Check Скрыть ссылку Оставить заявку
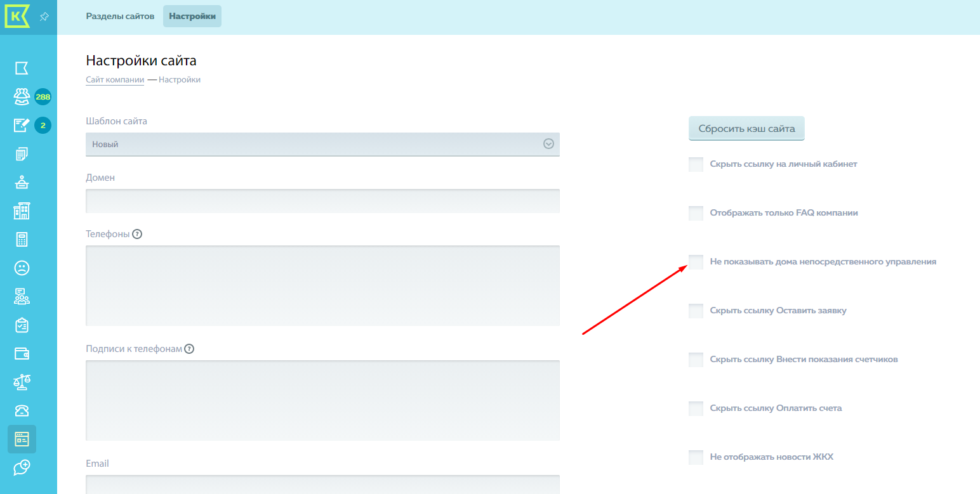The width and height of the screenshot is (980, 494). coord(696,311)
